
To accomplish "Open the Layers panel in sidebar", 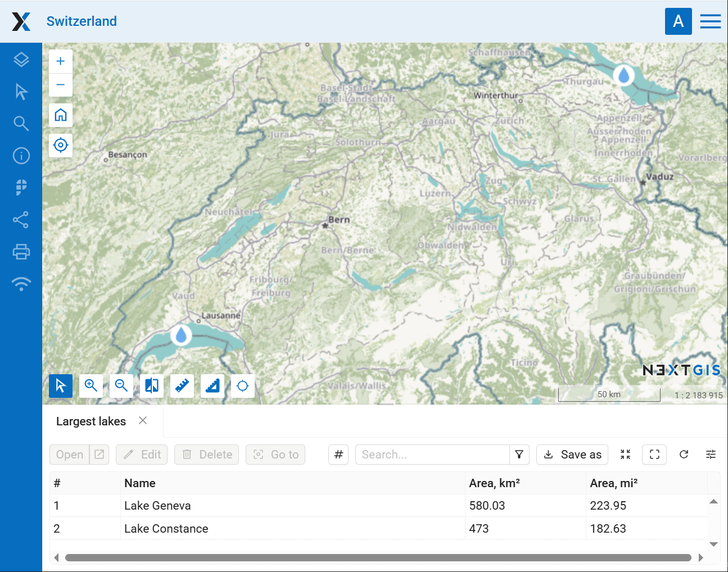I will (x=21, y=60).
